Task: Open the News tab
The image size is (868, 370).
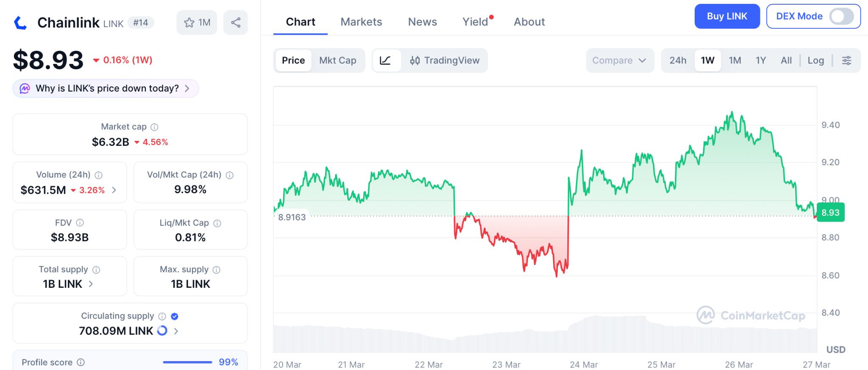Action: tap(422, 22)
